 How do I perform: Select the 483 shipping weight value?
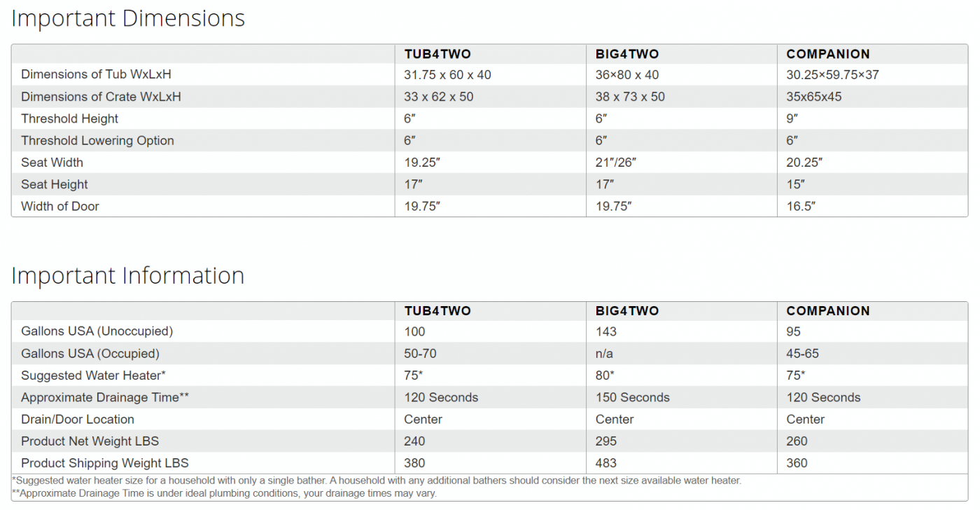pyautogui.click(x=606, y=463)
